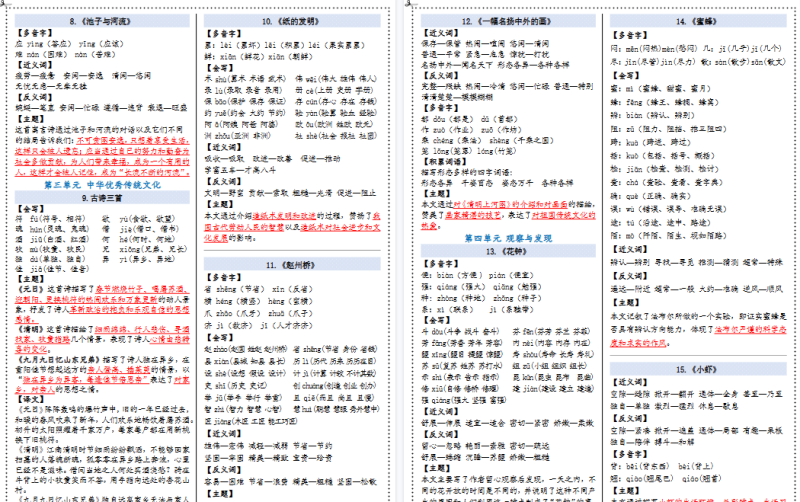Click the heading "11.《赵州桥》"
The width and height of the screenshot is (800, 502).
click(291, 265)
